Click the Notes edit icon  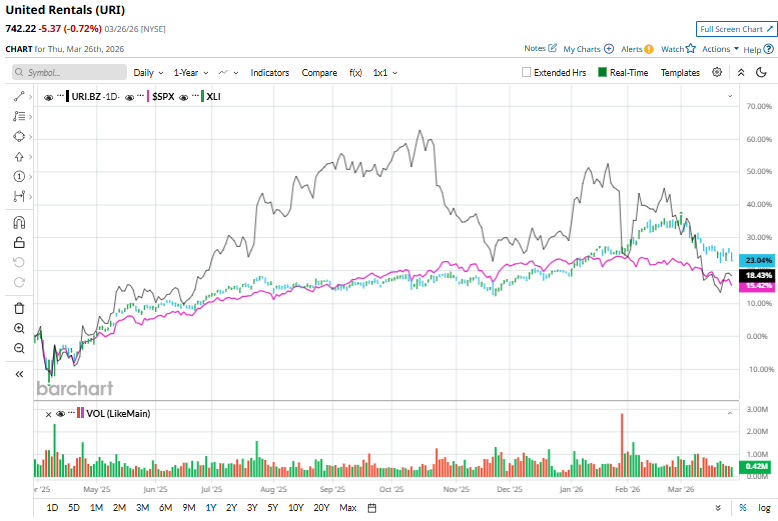pos(552,48)
